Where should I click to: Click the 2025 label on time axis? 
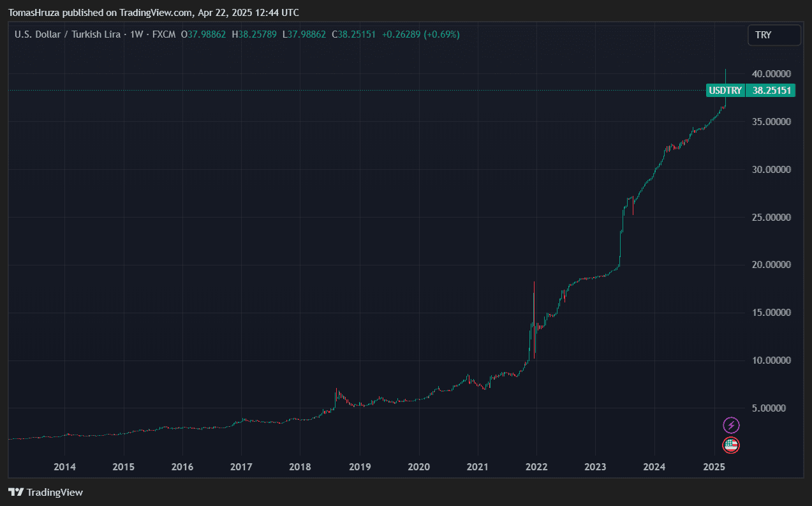click(x=713, y=467)
